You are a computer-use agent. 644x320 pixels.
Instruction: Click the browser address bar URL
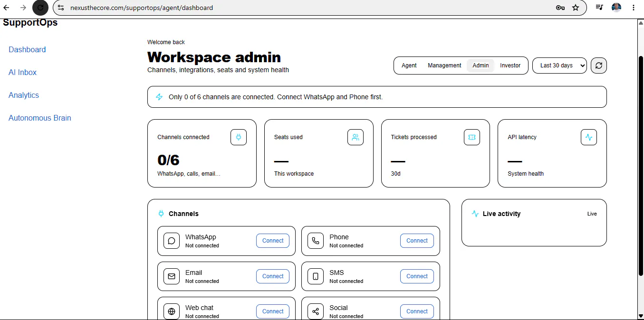[142, 8]
